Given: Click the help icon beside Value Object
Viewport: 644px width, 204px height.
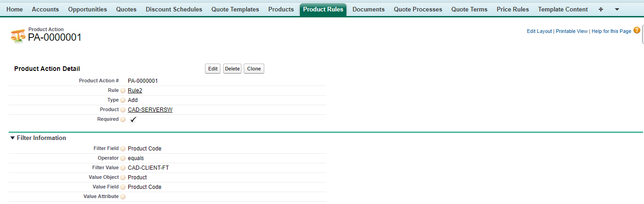Looking at the screenshot, I should click(x=123, y=177).
